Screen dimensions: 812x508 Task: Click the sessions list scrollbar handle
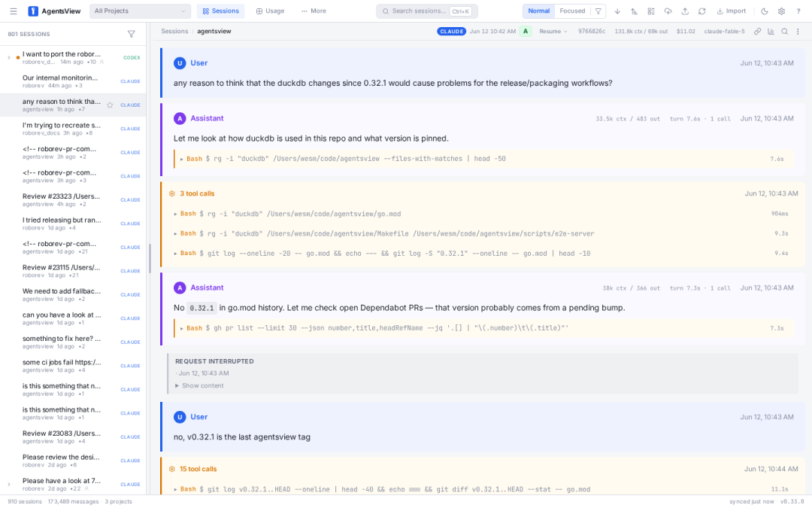point(150,259)
